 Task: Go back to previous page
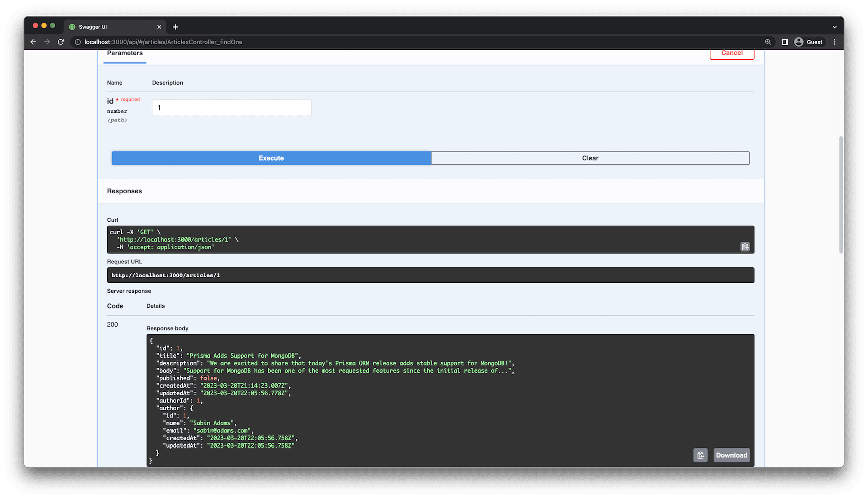33,42
